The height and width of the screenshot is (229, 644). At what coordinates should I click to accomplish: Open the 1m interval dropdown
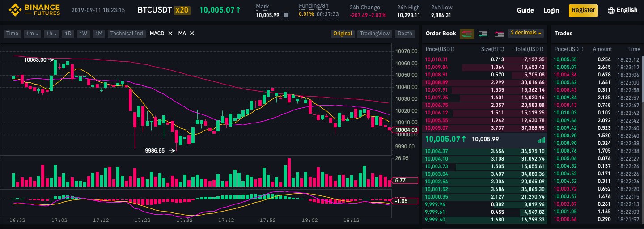[x=33, y=34]
